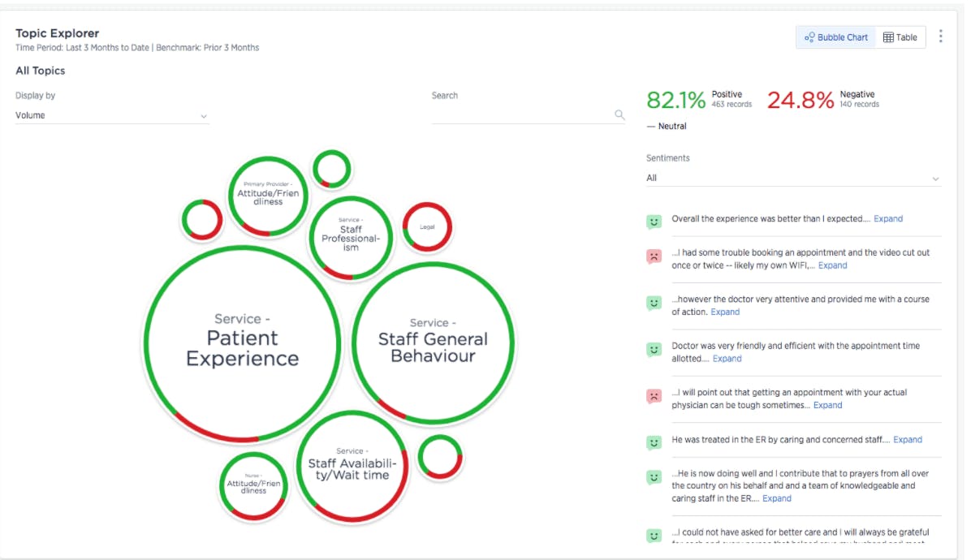Open the Sentiments All dropdown
Image resolution: width=971 pixels, height=560 pixels.
point(793,179)
